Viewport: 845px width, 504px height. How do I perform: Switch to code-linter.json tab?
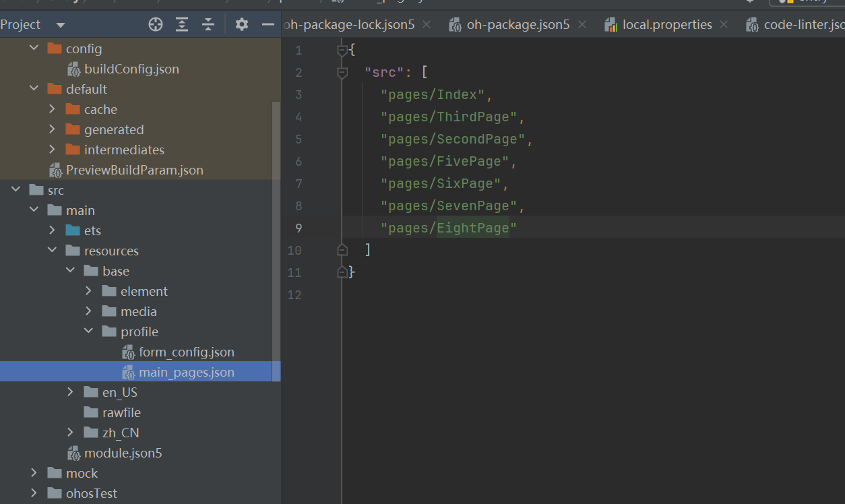[803, 25]
